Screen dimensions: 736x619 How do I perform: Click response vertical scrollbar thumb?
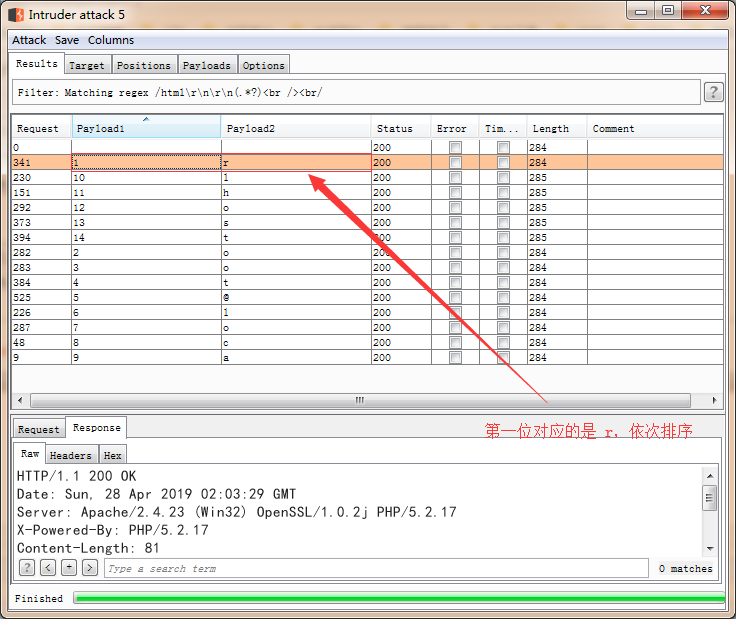coord(709,498)
